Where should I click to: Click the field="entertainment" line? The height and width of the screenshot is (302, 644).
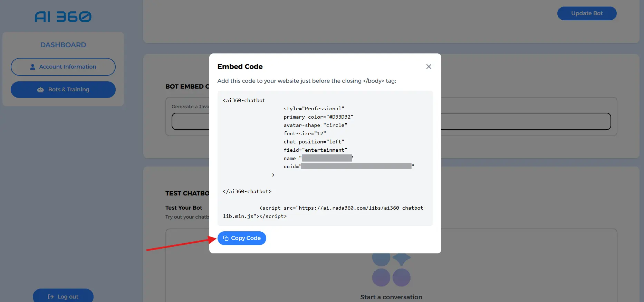315,150
